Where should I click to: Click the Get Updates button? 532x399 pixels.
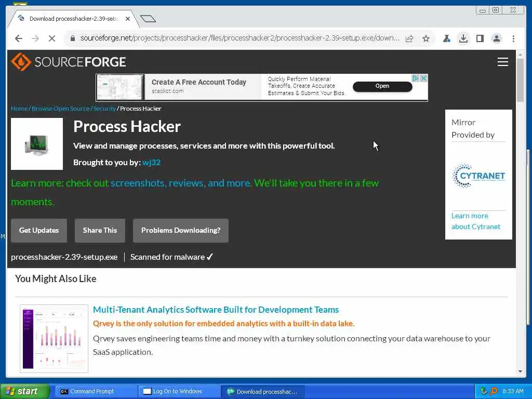pos(39,230)
